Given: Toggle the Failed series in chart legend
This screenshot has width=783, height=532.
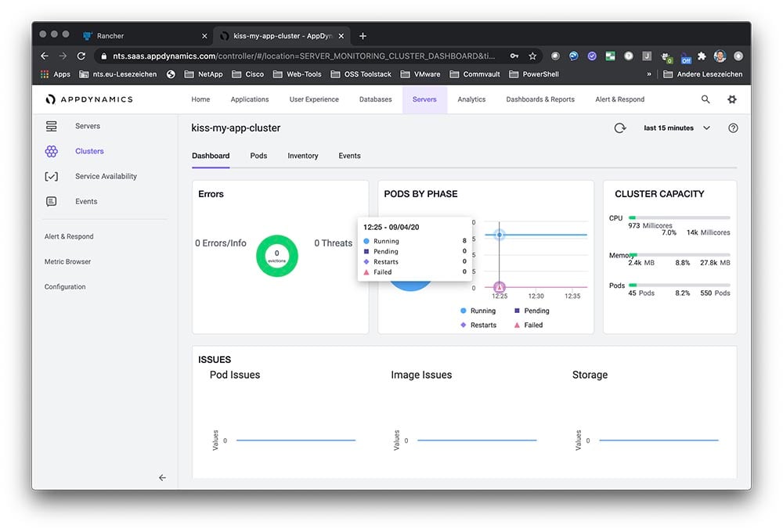Looking at the screenshot, I should [529, 325].
